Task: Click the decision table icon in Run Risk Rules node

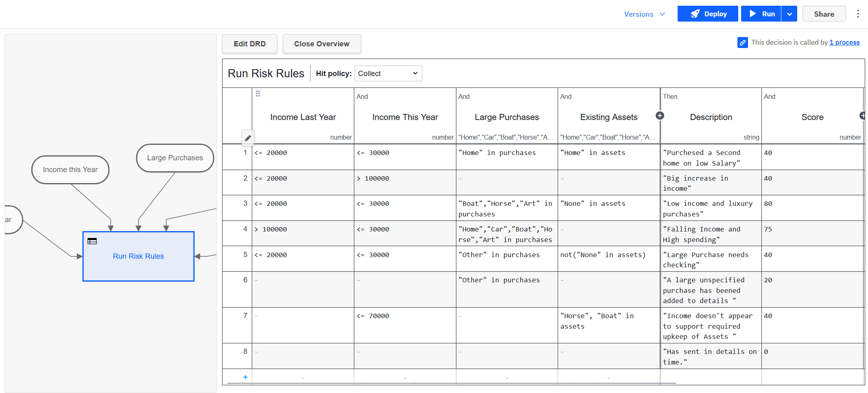Action: (x=92, y=241)
